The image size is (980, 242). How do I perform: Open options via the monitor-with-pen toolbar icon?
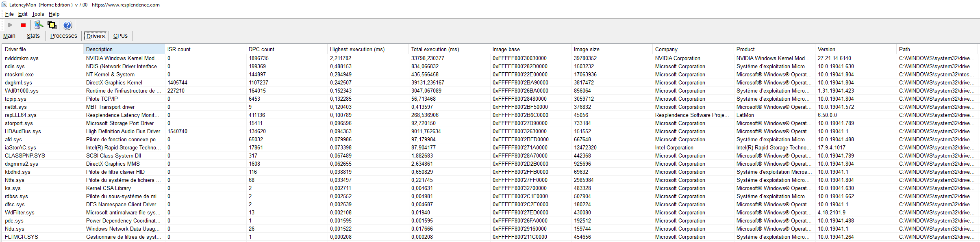pos(39,25)
